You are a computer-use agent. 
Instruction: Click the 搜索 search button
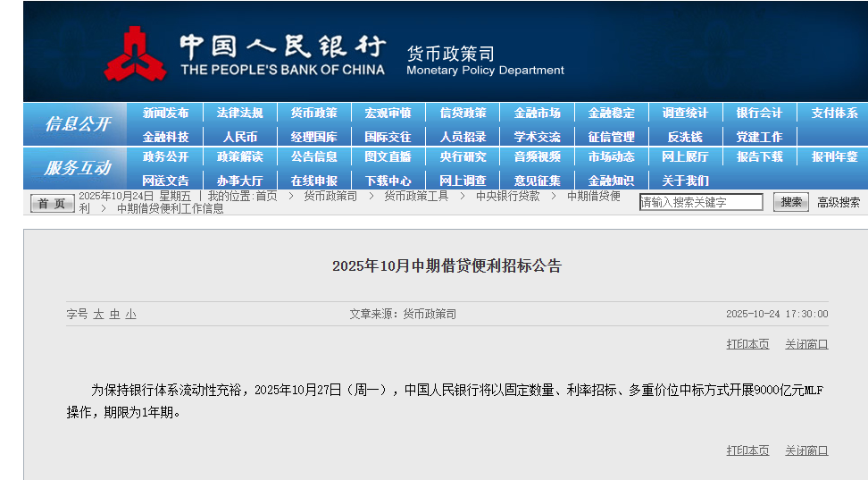[790, 202]
